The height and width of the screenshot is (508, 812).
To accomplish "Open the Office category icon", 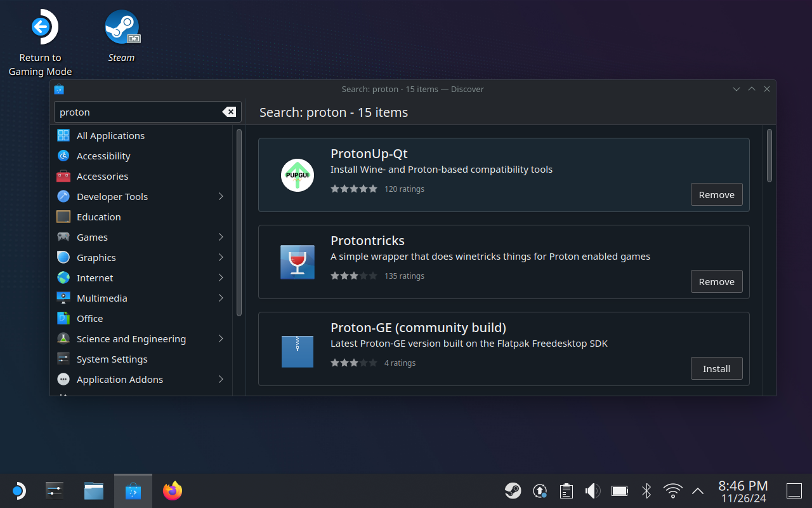I will click(63, 318).
